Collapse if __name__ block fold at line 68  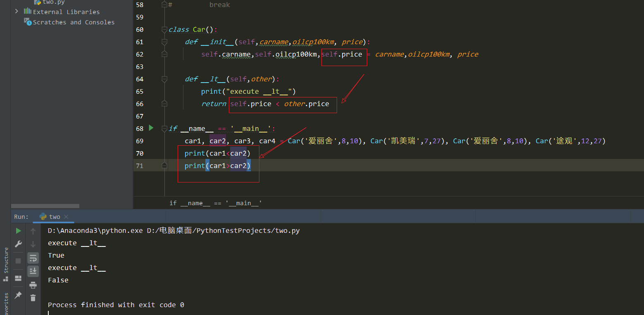[164, 128]
